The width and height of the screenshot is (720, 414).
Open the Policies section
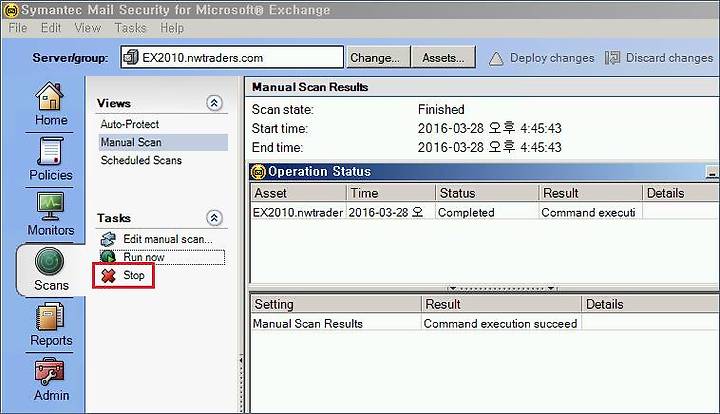point(51,159)
